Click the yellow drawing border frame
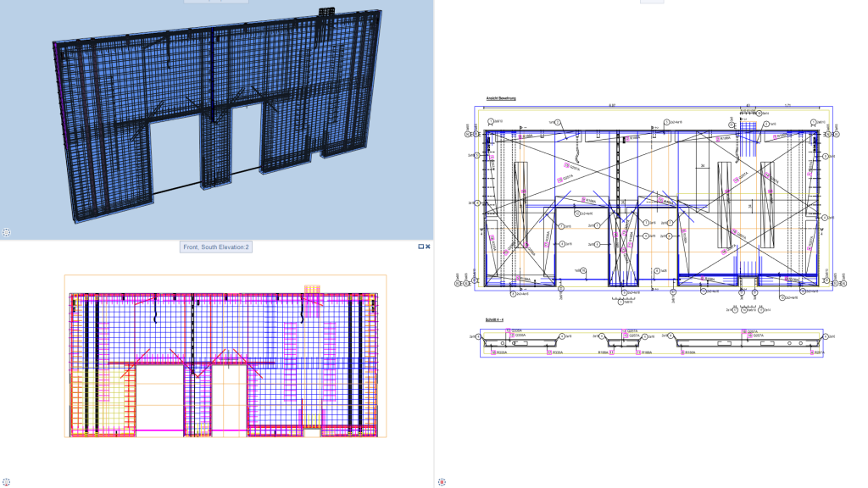The image size is (868, 488). pos(477,203)
